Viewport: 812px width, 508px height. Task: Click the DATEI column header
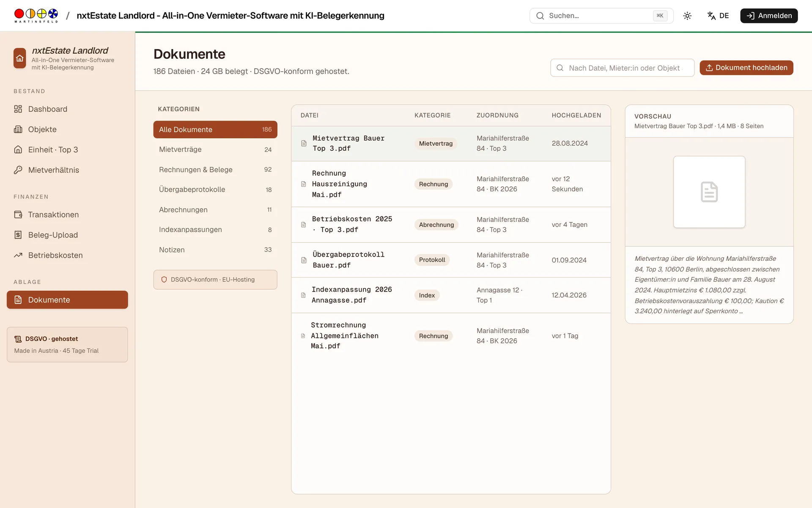pyautogui.click(x=310, y=116)
